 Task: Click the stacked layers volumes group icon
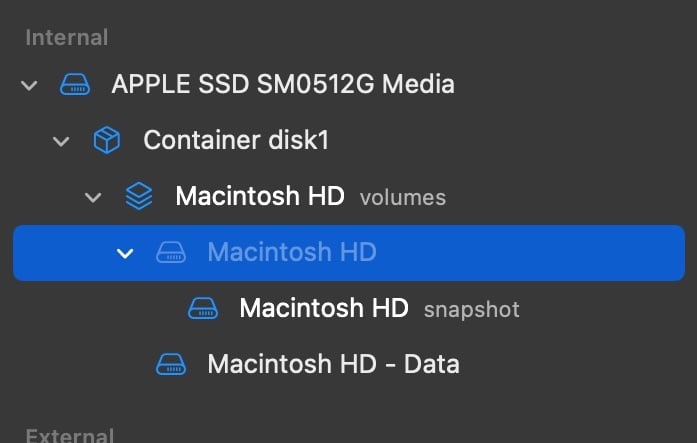pyautogui.click(x=139, y=196)
